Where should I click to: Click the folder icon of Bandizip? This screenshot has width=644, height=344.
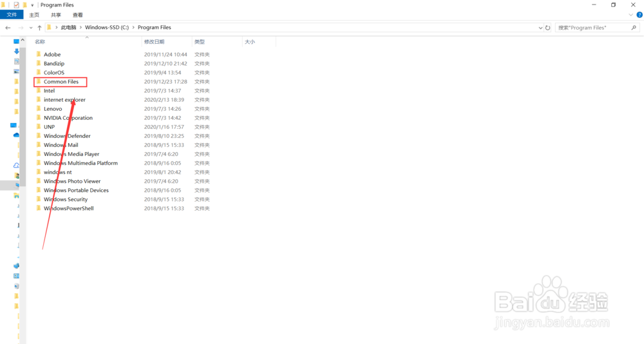[x=38, y=63]
